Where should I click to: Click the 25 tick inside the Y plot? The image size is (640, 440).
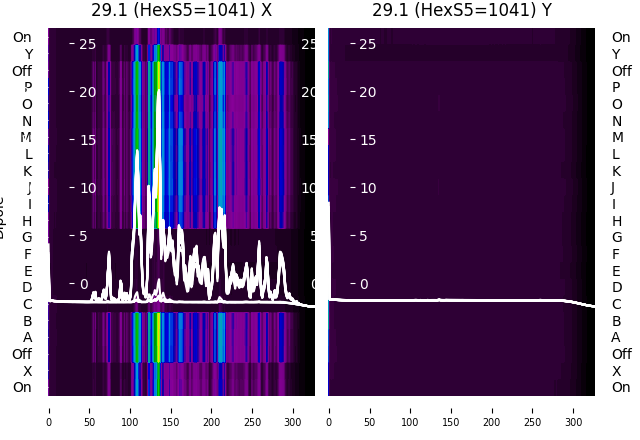pyautogui.click(x=367, y=44)
